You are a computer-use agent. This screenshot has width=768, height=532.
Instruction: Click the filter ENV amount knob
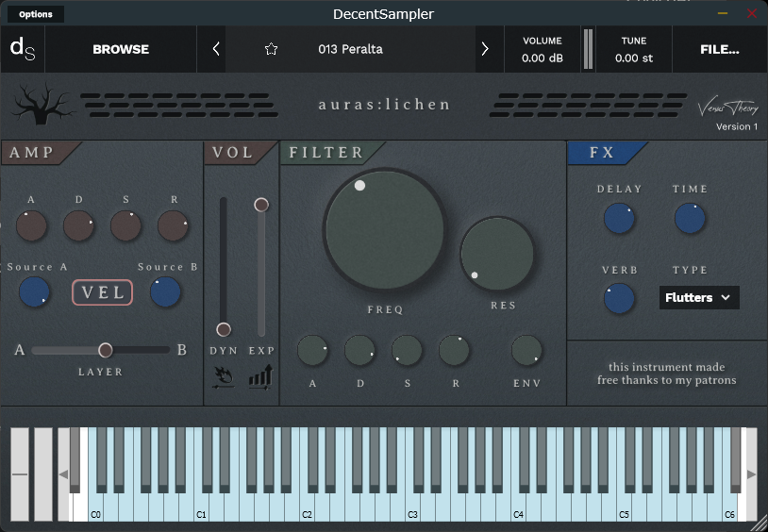click(x=526, y=350)
